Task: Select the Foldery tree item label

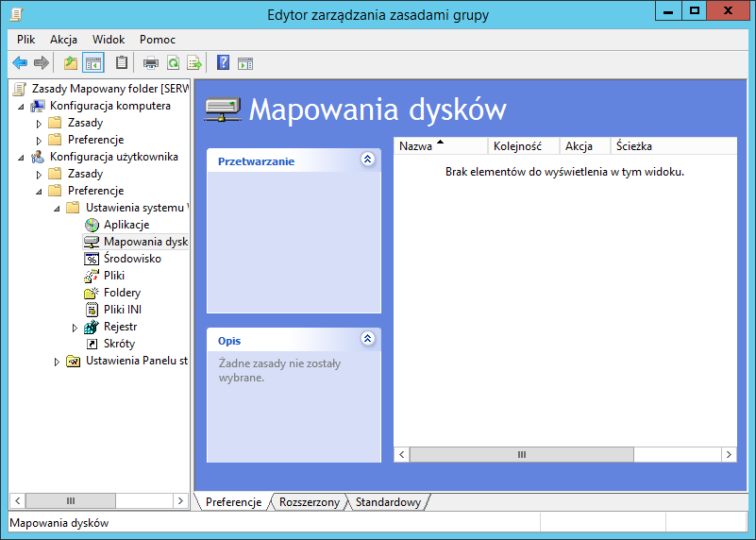Action: click(122, 293)
